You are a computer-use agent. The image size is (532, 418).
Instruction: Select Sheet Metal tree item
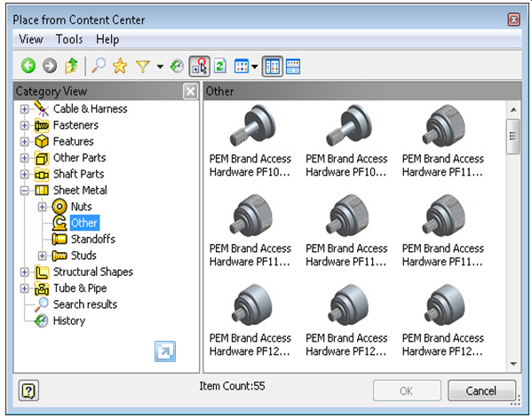coord(80,190)
